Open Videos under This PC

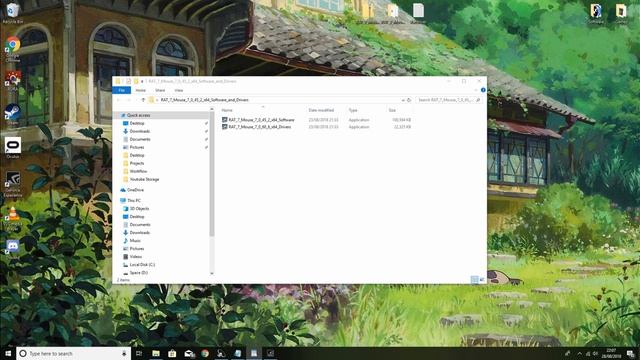[x=136, y=257]
